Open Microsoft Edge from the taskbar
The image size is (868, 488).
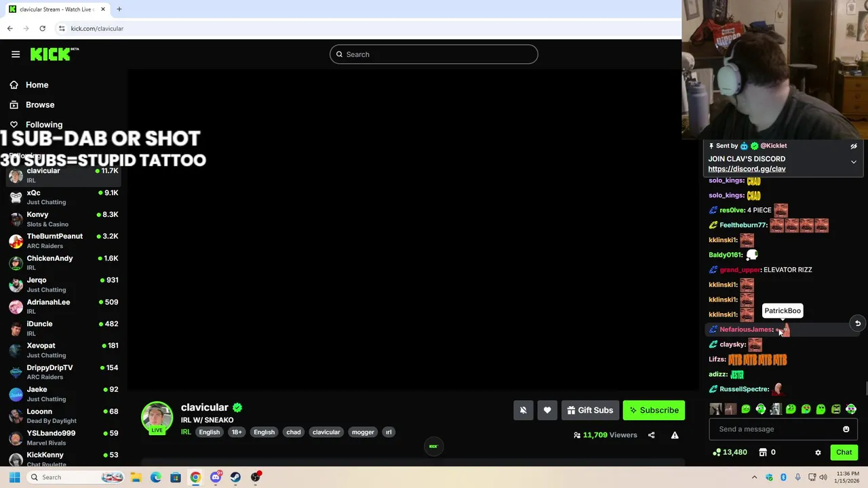tap(156, 477)
